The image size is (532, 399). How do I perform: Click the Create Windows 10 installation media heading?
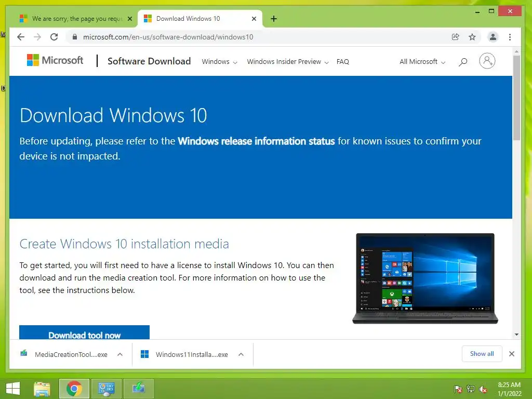[124, 244]
